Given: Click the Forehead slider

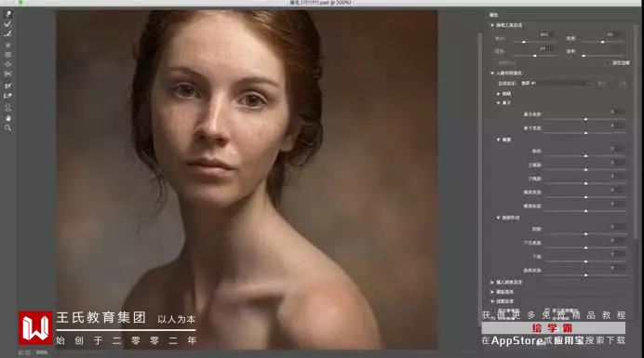Looking at the screenshot, I should tap(585, 234).
